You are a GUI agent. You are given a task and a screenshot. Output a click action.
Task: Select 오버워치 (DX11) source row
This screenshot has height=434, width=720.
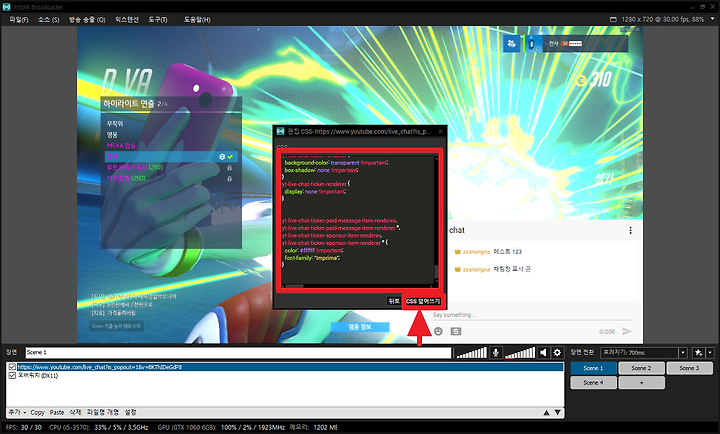point(285,375)
